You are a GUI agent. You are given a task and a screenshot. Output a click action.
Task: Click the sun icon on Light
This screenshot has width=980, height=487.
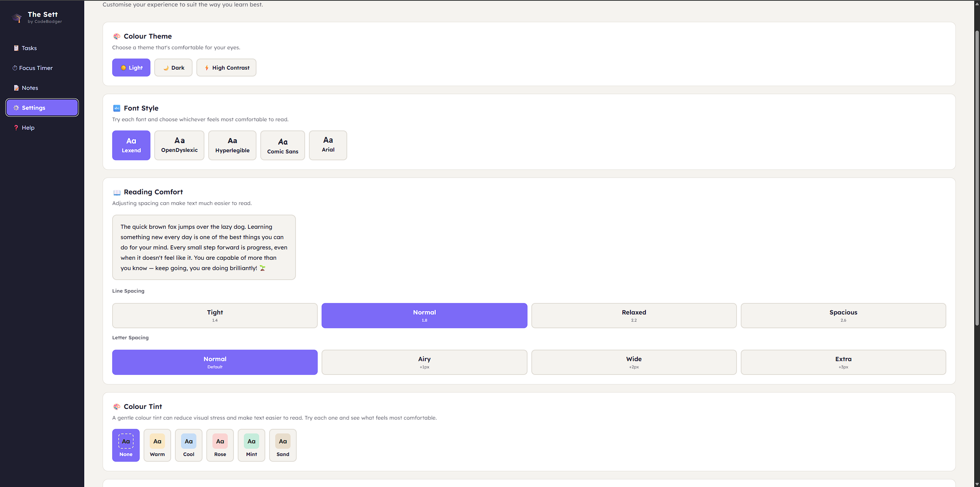[x=123, y=68]
